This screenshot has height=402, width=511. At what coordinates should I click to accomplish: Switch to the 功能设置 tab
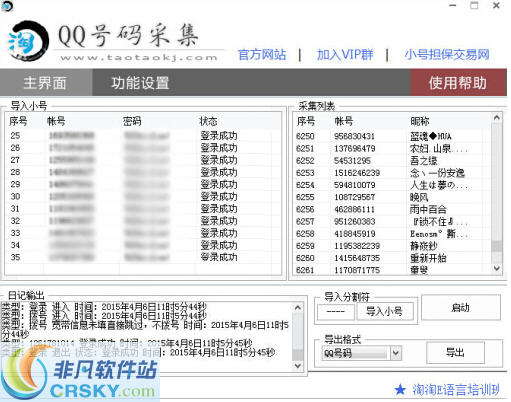coord(140,83)
